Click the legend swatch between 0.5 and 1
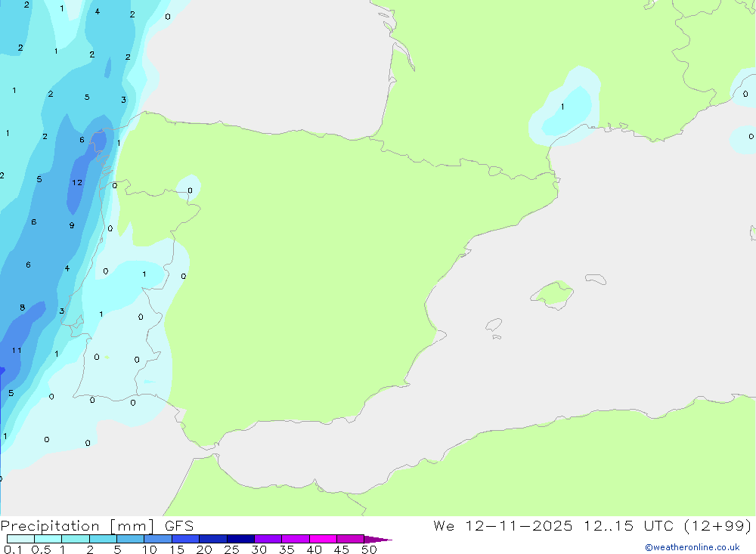This screenshot has width=756, height=554. click(48, 539)
